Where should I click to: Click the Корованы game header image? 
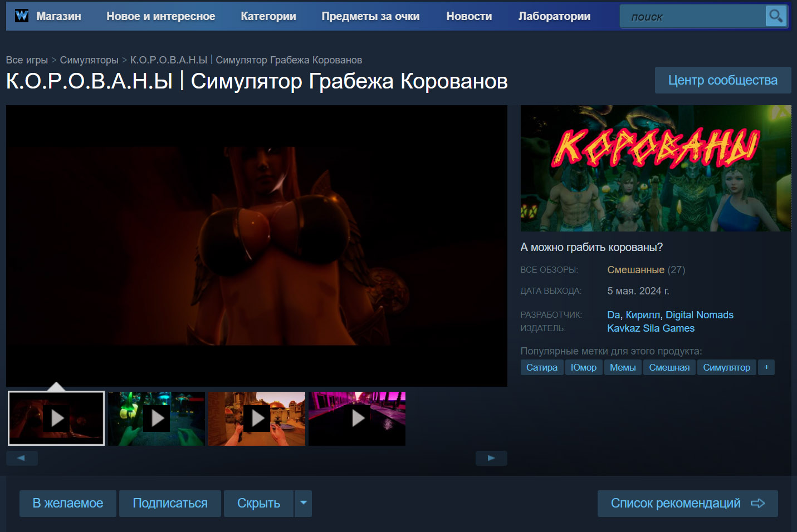656,168
